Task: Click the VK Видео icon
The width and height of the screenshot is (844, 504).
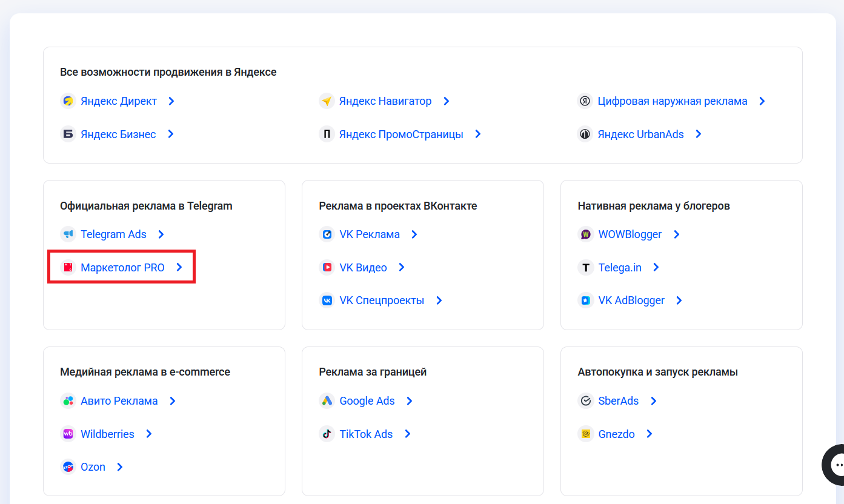Action: coord(327,267)
